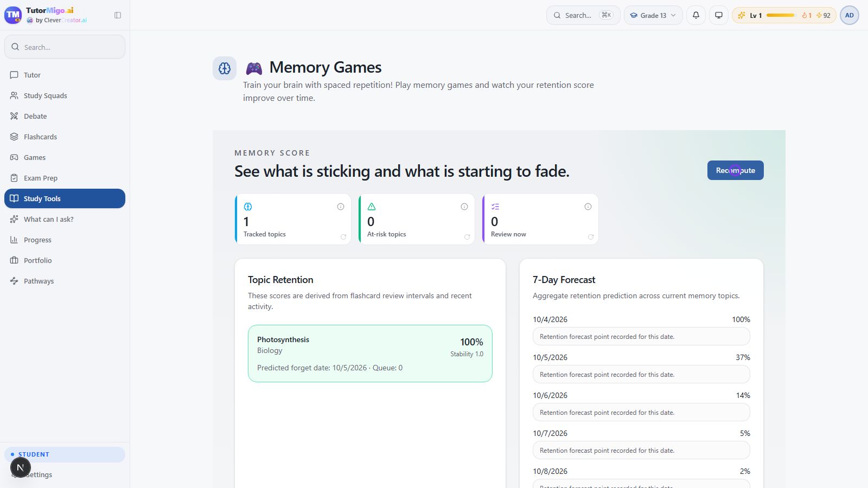The image size is (868, 488).
Task: Open Flashcards in the sidebar
Action: 65,137
